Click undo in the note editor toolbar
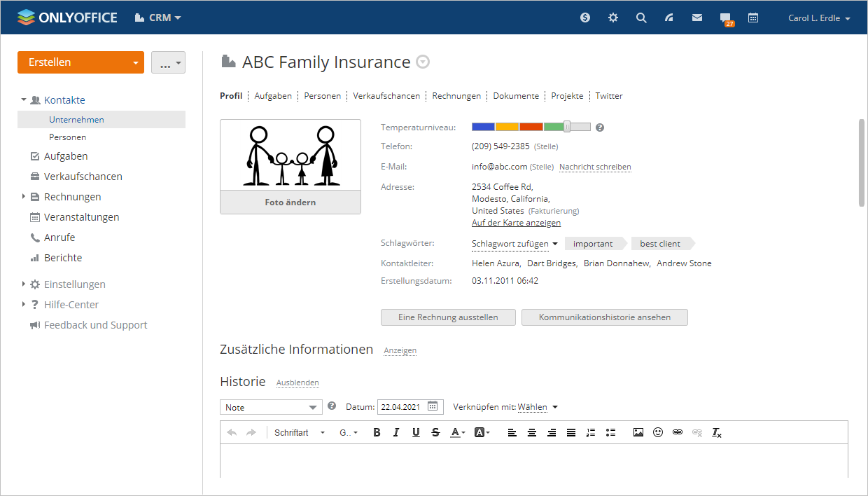The image size is (868, 496). click(232, 433)
